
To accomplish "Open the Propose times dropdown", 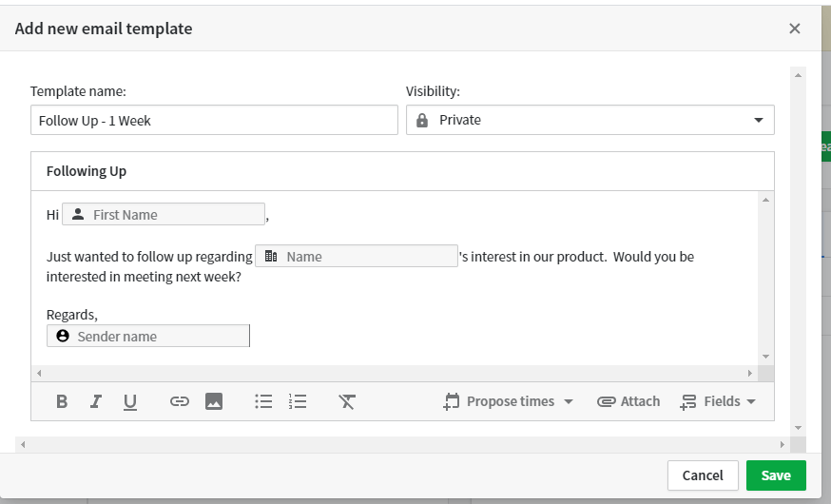I will [x=509, y=401].
